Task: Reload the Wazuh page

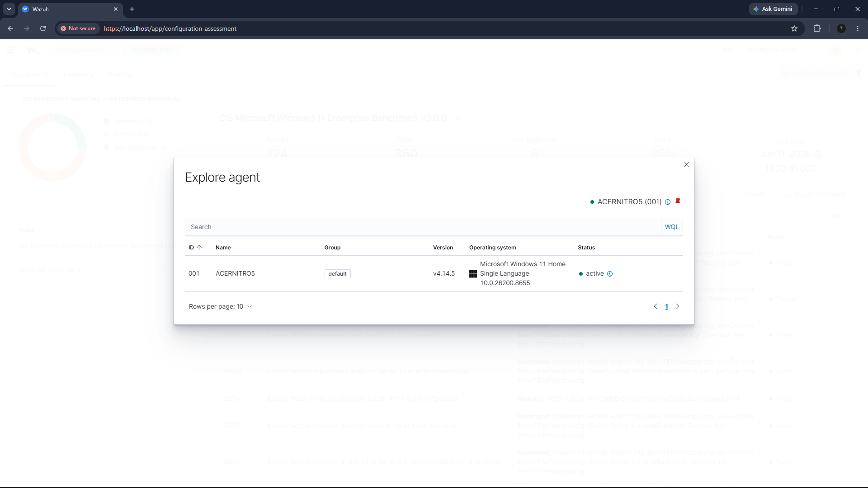Action: 43,28
